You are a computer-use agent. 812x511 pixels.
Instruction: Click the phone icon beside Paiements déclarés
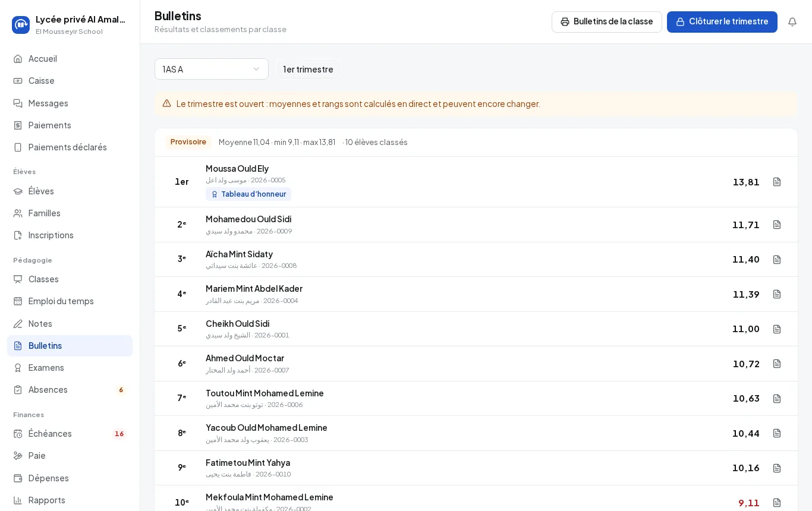click(x=18, y=147)
